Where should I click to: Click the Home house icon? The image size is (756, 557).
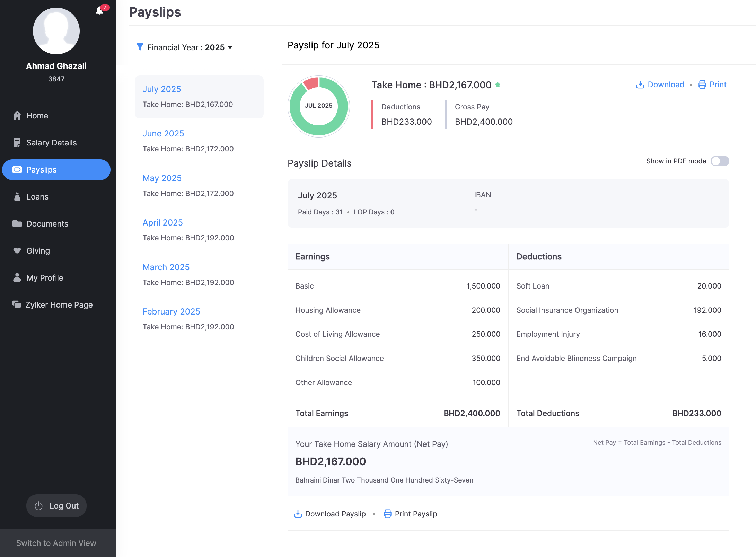click(x=17, y=116)
